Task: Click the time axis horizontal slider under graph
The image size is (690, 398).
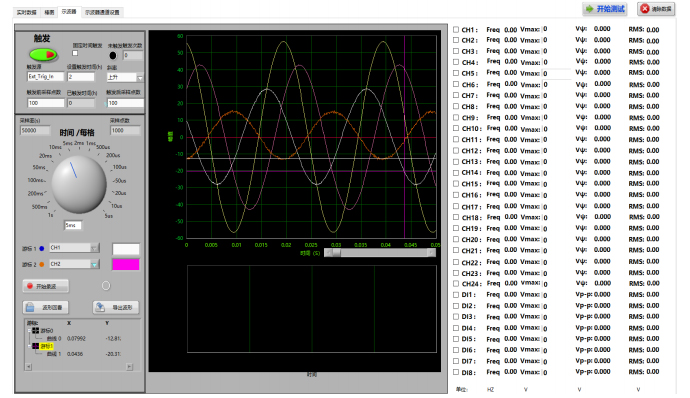Action: [380, 253]
